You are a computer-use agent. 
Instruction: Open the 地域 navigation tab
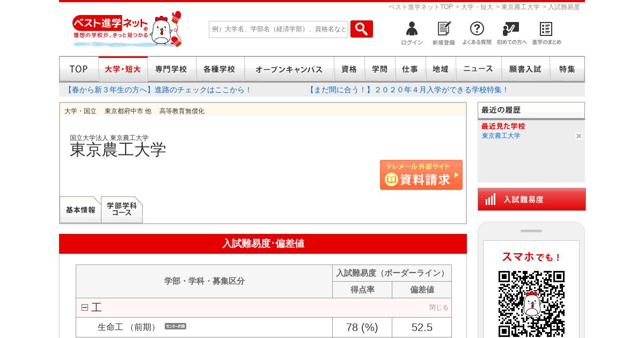click(x=441, y=69)
